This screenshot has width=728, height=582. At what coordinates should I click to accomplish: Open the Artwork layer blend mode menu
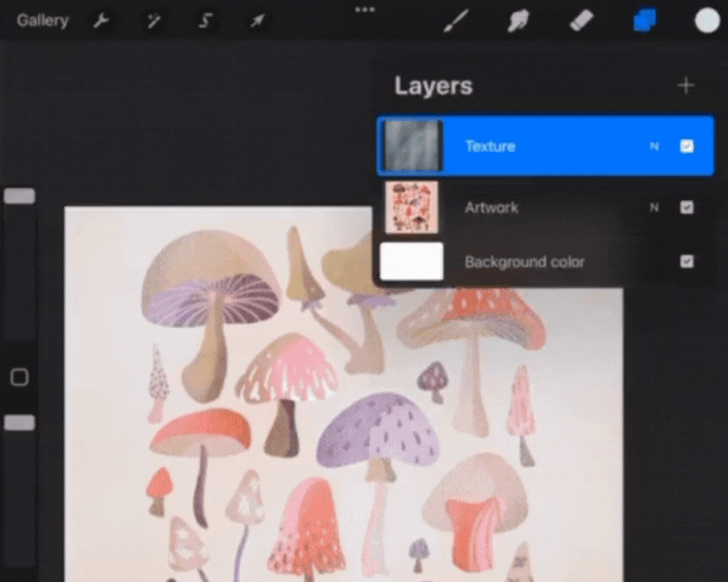click(x=653, y=207)
